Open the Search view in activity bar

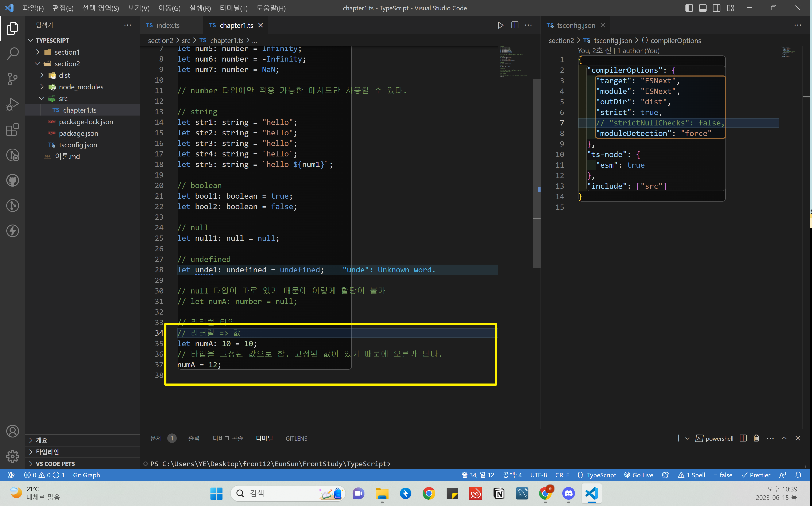point(12,53)
